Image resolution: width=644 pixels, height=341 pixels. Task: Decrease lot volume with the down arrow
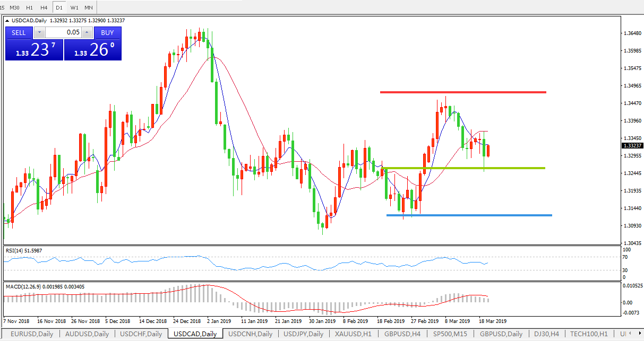pos(38,32)
